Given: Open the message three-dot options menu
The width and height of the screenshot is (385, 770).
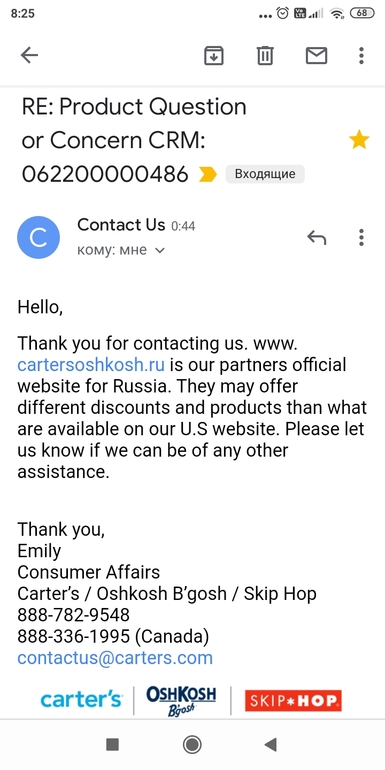Looking at the screenshot, I should (x=361, y=237).
